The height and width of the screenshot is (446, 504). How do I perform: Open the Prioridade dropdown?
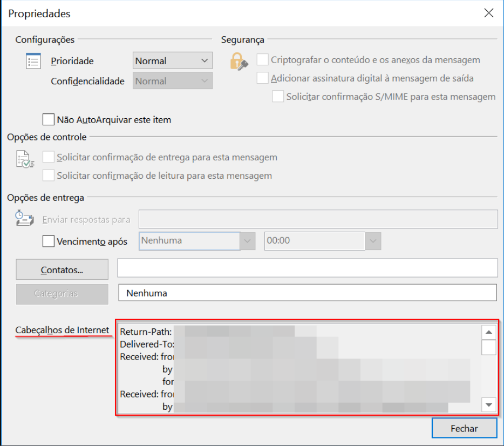(x=173, y=61)
